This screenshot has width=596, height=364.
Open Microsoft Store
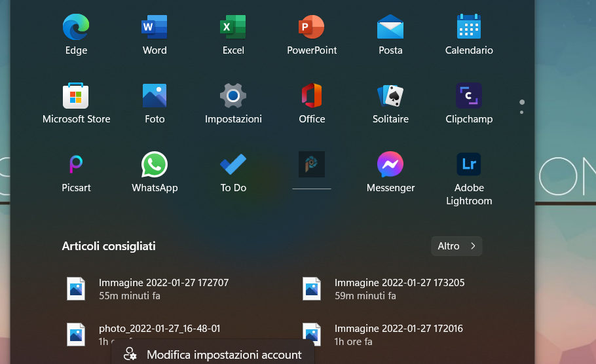(x=76, y=103)
